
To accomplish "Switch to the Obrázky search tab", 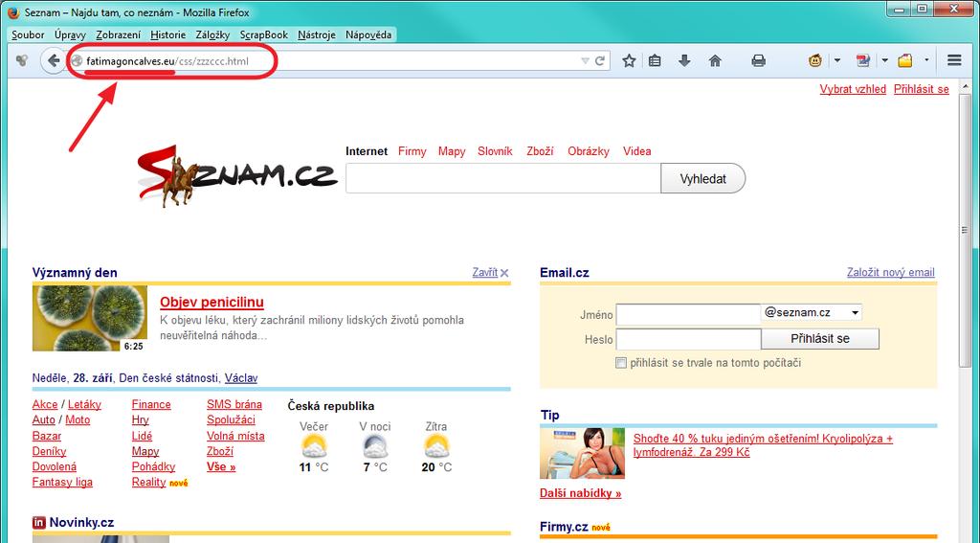I will tap(589, 151).
